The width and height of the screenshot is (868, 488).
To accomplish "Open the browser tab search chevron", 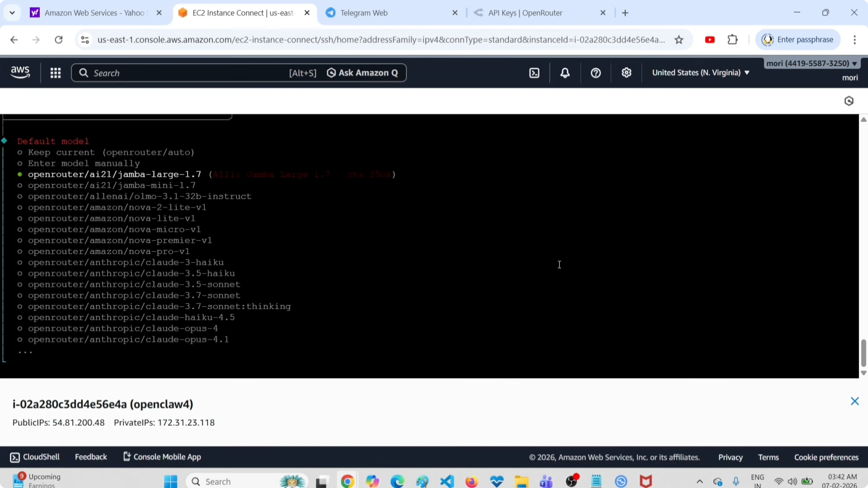I will [x=12, y=12].
